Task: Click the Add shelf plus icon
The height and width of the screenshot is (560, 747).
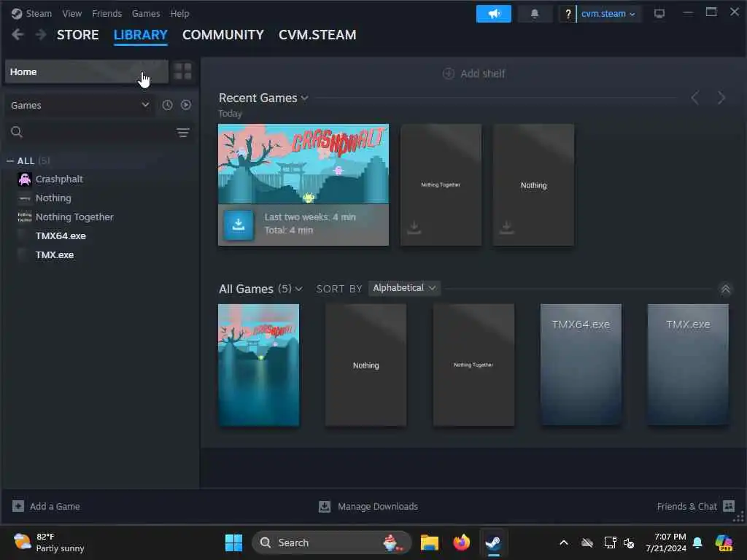Action: point(449,74)
